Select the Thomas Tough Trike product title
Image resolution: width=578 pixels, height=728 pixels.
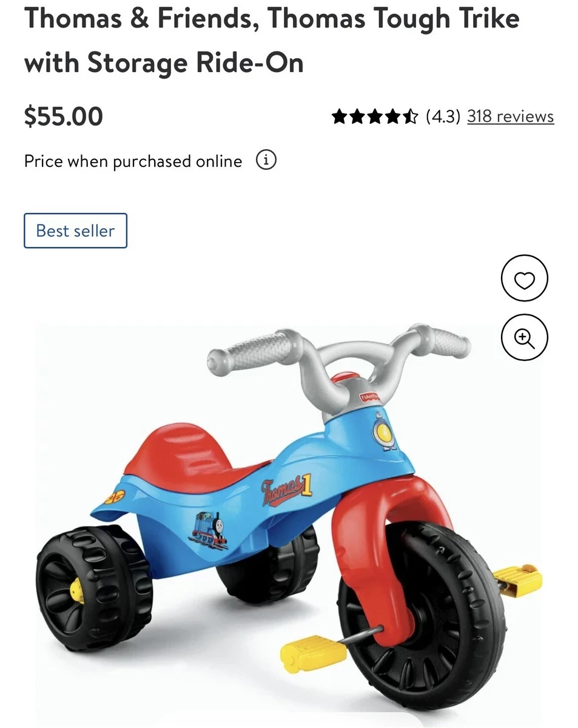click(x=272, y=40)
